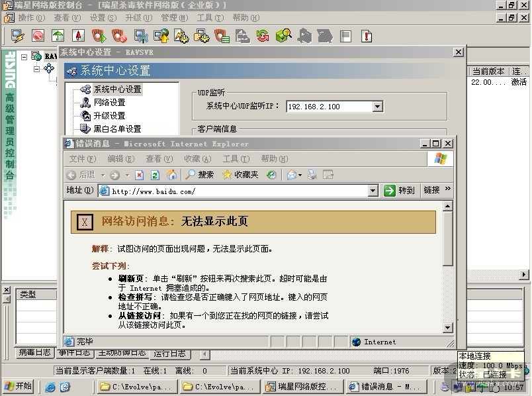Viewport: 532px width, 396px height.
Task: Click the baseball glove with list icon
Action: tap(222, 36)
